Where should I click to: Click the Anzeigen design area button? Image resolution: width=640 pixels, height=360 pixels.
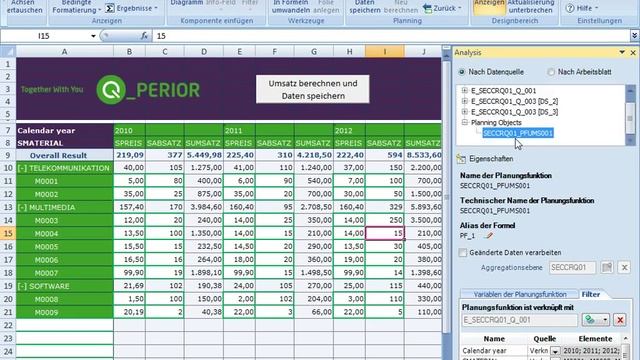click(x=489, y=7)
